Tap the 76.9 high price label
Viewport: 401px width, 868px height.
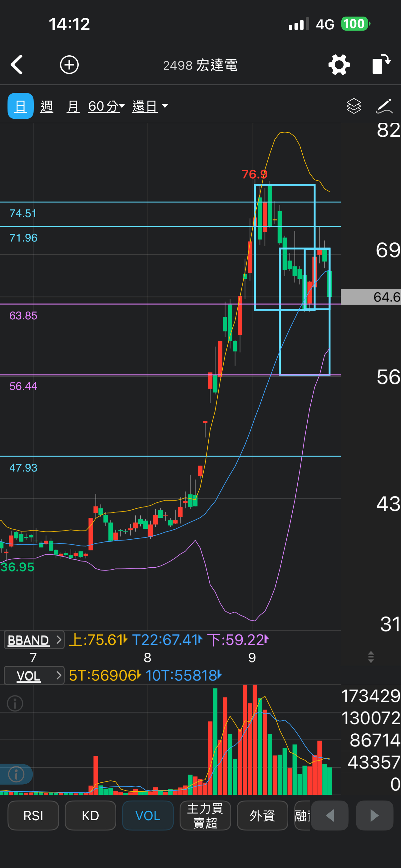click(x=255, y=174)
